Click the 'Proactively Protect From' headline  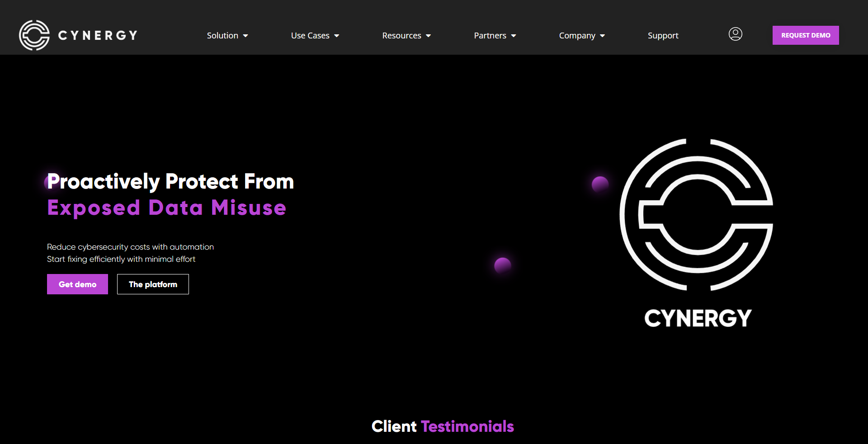(x=170, y=181)
